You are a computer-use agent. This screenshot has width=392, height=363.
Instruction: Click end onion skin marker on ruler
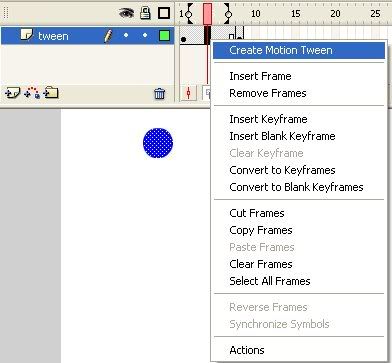click(228, 14)
